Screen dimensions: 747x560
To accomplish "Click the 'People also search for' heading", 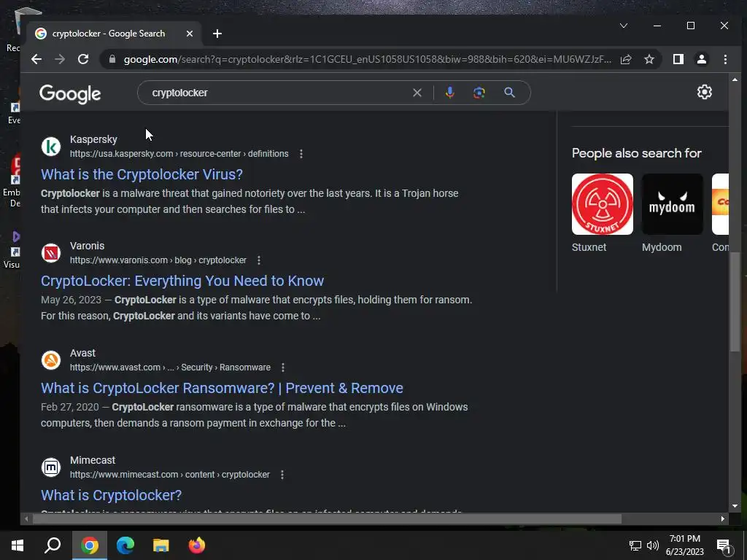I will [x=636, y=153].
